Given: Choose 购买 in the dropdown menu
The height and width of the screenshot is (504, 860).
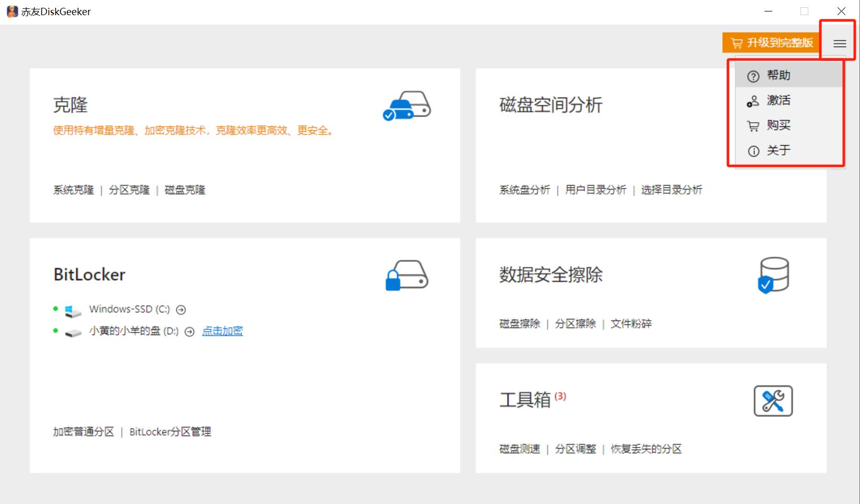Looking at the screenshot, I should click(790, 125).
